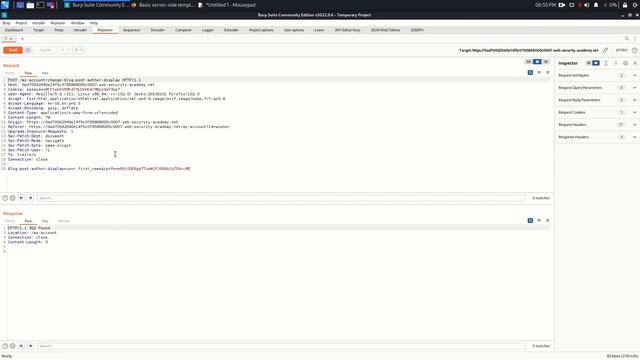640x360 pixels.
Task: Switch request view to Pretty
Action: point(10,73)
